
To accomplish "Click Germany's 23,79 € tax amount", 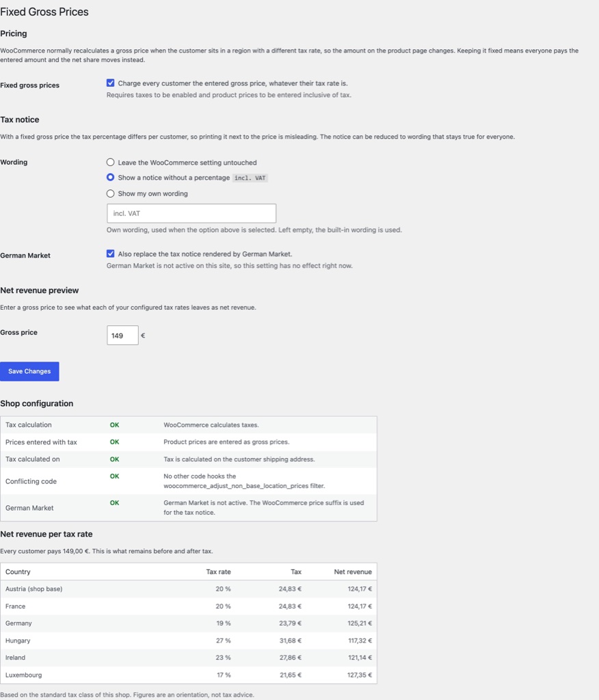I will (x=291, y=623).
